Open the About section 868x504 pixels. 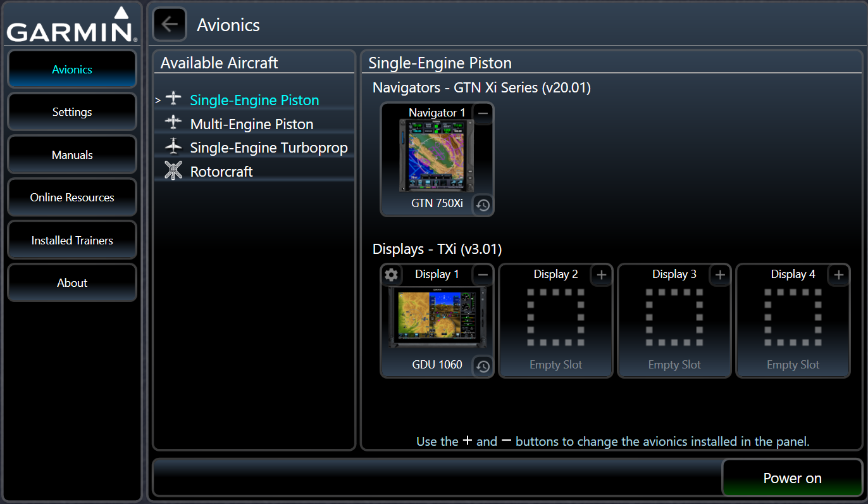click(72, 283)
